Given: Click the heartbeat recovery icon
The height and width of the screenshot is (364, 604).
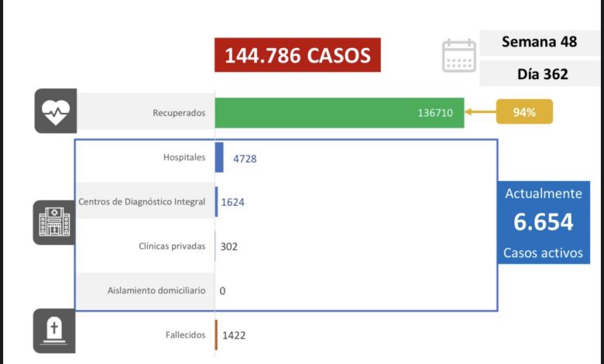Looking at the screenshot, I should point(56,112).
